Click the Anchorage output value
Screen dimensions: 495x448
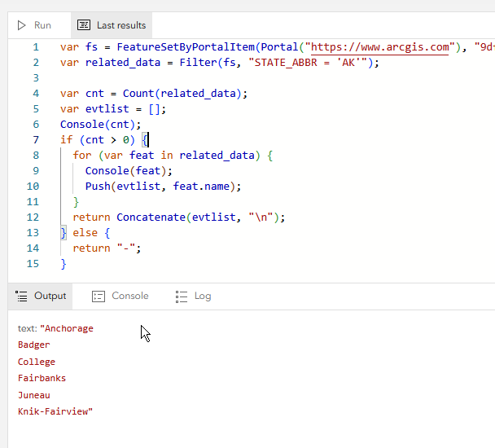(x=67, y=329)
